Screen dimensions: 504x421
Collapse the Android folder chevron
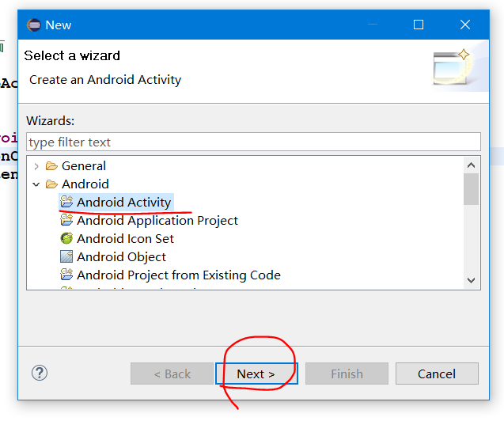coord(36,184)
